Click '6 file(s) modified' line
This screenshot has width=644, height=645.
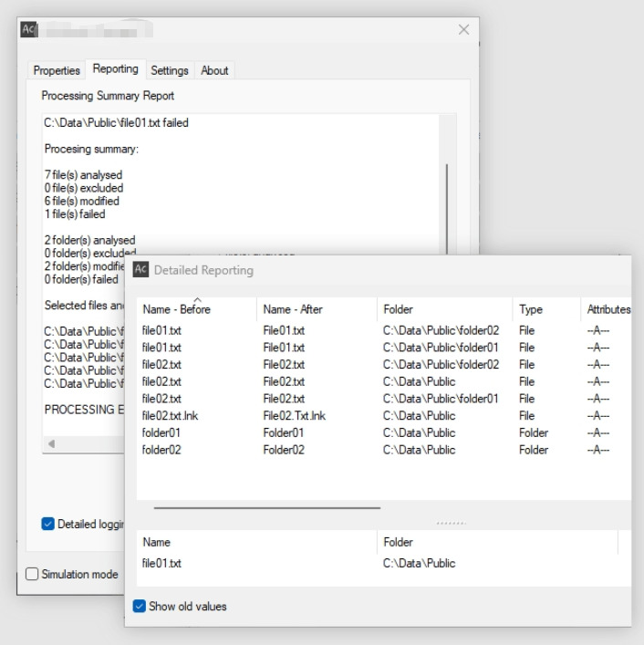tap(82, 201)
